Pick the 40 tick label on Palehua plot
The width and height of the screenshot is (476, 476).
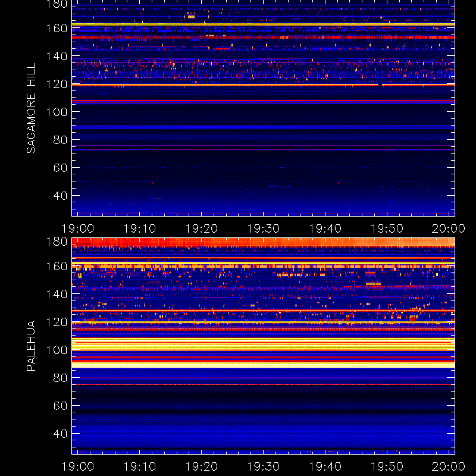point(60,434)
